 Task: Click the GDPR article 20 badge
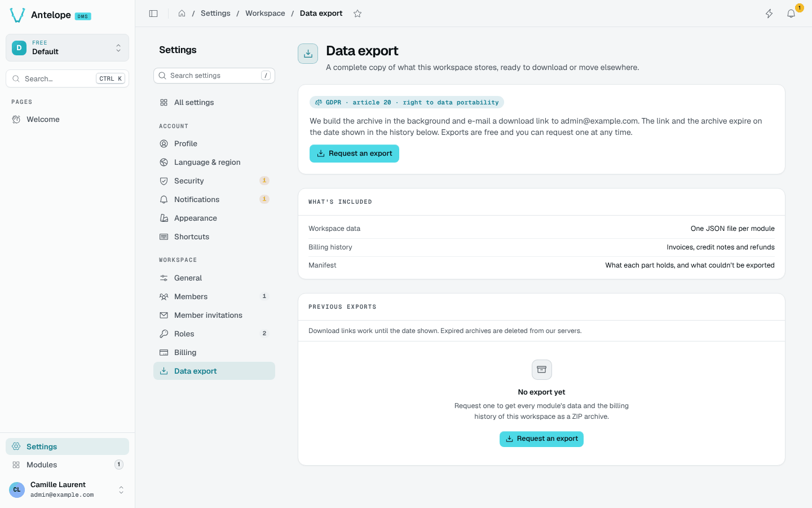407,102
